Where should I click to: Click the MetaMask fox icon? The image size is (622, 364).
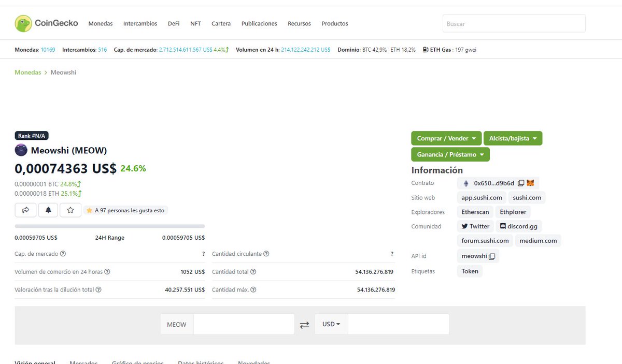pyautogui.click(x=531, y=183)
